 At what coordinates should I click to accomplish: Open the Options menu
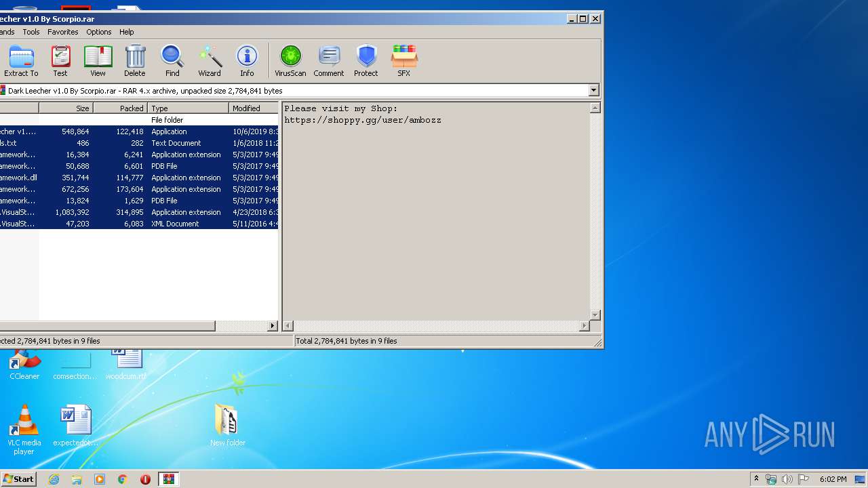click(99, 32)
